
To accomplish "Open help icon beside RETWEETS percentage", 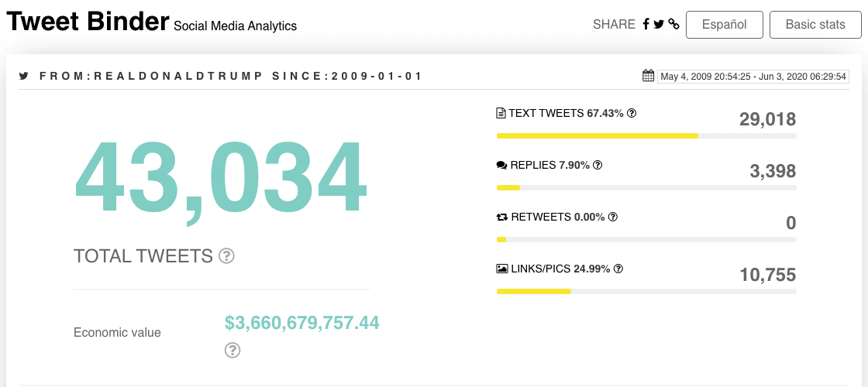I will pos(613,217).
